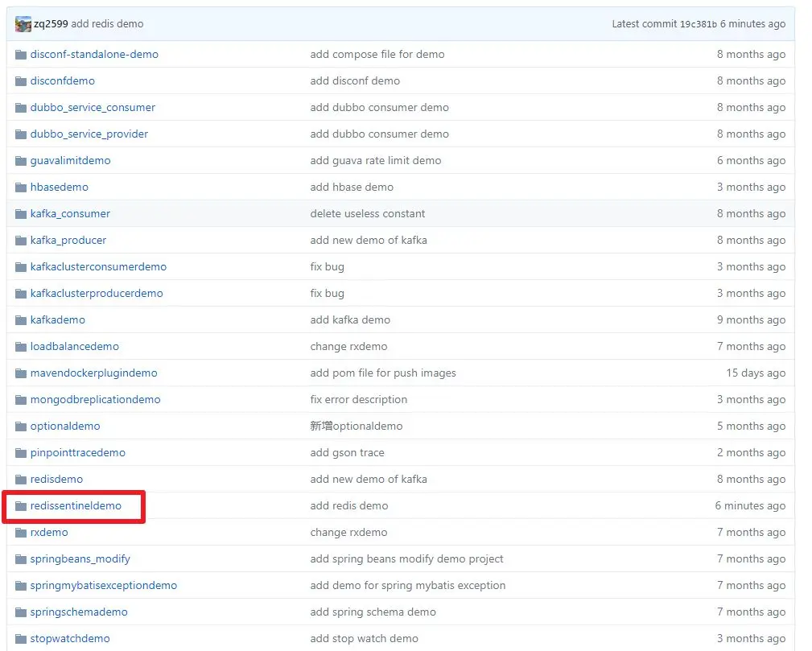Open commit 'add demo for spring mybatis exception'

pos(408,585)
